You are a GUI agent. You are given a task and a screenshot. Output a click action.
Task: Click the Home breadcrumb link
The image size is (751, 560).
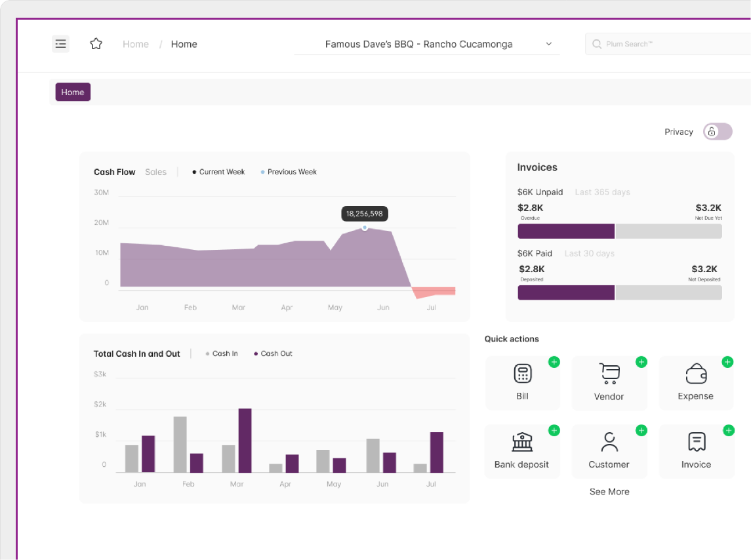pos(135,44)
